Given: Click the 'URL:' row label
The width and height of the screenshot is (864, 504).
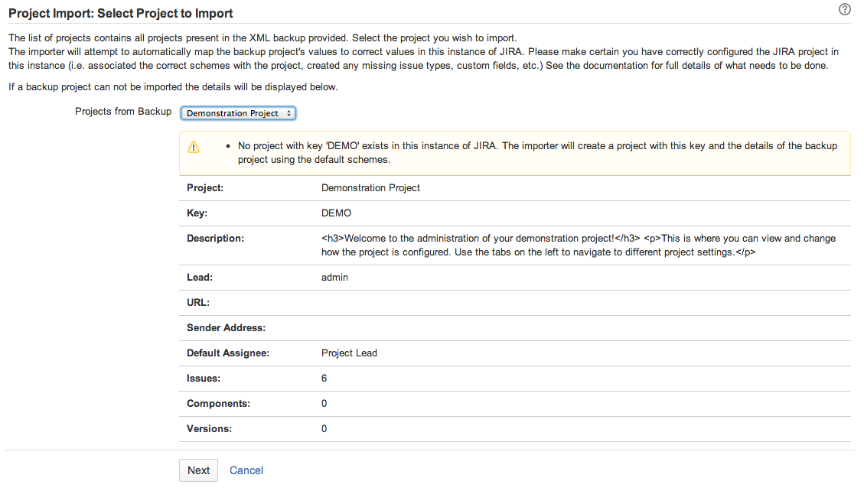Looking at the screenshot, I should [198, 303].
